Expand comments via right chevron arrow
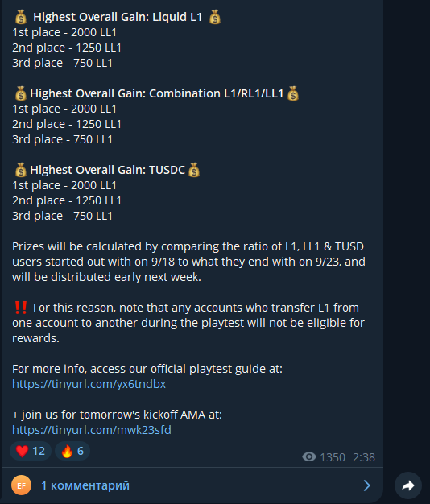The image size is (430, 504). (x=366, y=485)
